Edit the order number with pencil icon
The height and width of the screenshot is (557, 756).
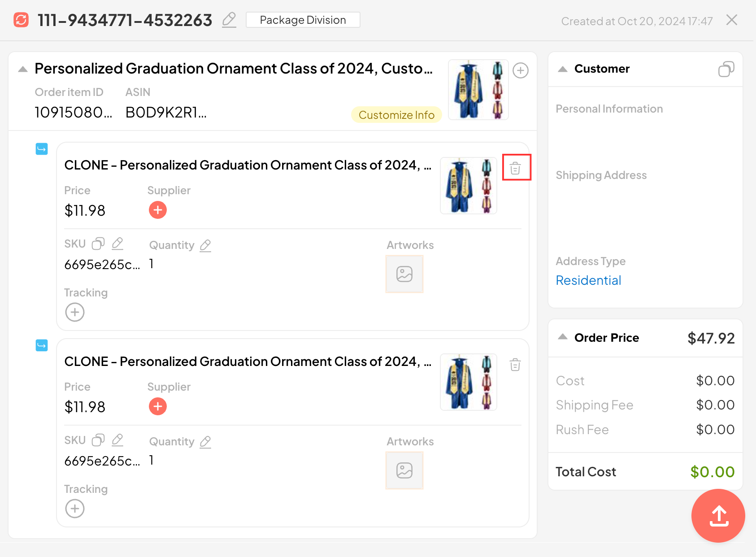pyautogui.click(x=229, y=20)
